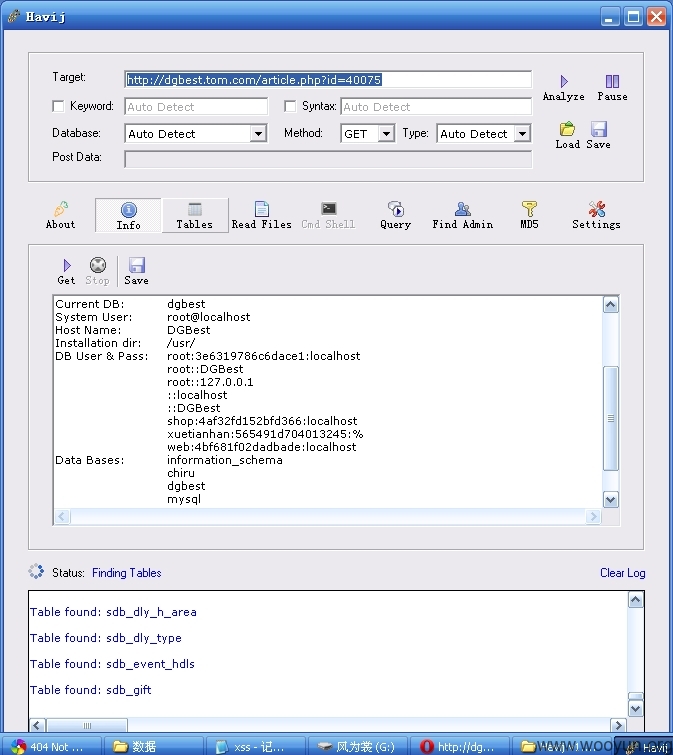Click log panel horizontal scroll left arrow
The height and width of the screenshot is (755, 673).
[x=38, y=725]
